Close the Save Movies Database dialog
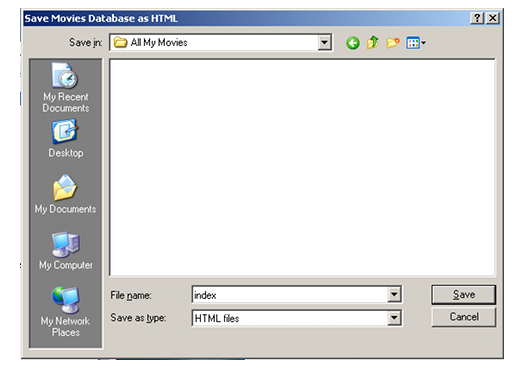This screenshot has width=516, height=368. pos(493,18)
